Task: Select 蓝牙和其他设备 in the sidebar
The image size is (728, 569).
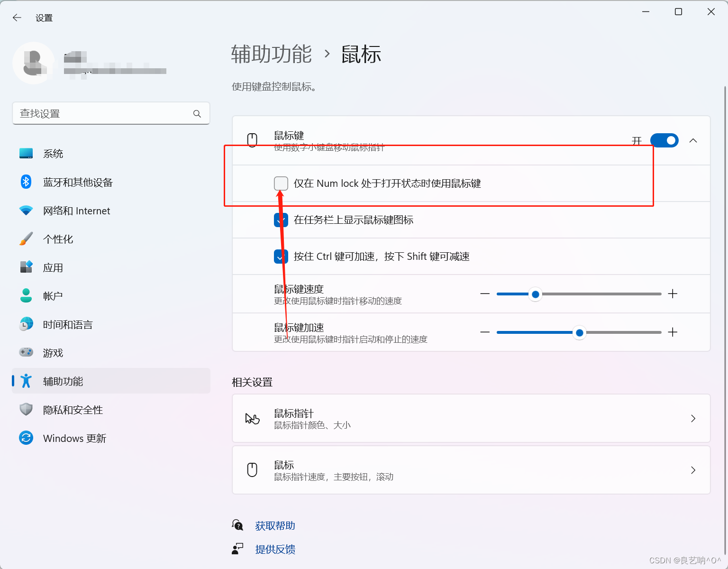Action: pos(111,182)
